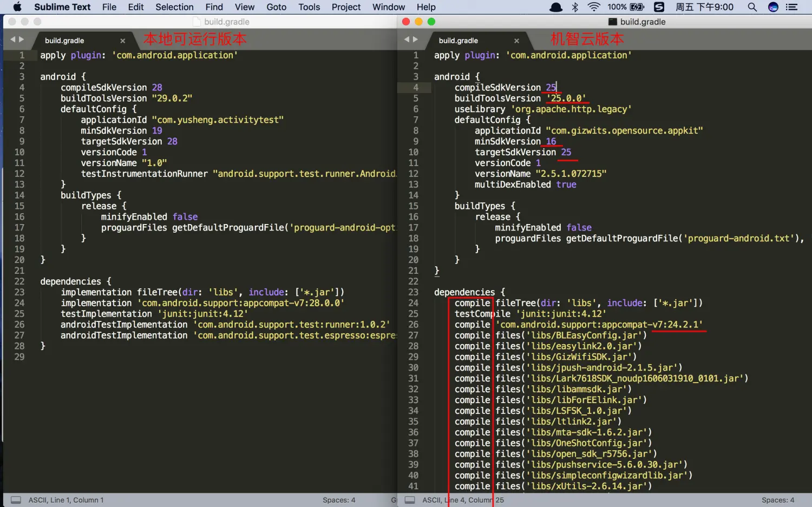This screenshot has width=812, height=507.
Task: Click the file icon in right title bar
Action: (x=613, y=22)
